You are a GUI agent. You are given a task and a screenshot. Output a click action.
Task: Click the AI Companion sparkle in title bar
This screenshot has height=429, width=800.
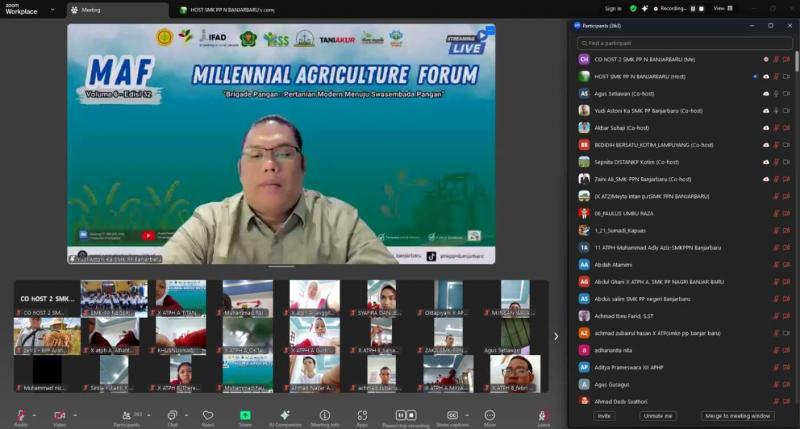click(645, 9)
